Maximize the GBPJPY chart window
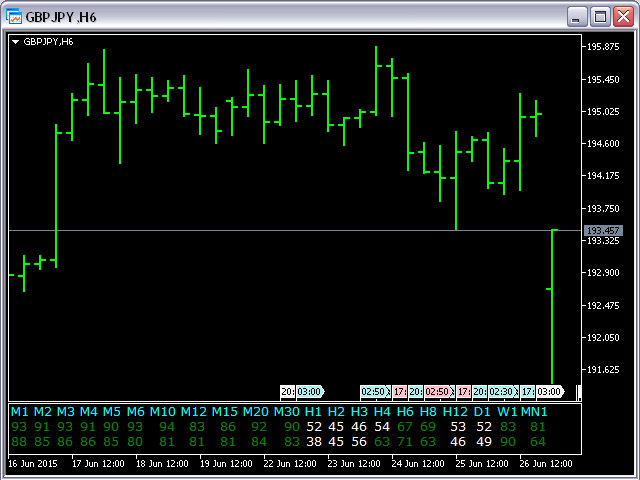The height and width of the screenshot is (480, 640). (600, 16)
